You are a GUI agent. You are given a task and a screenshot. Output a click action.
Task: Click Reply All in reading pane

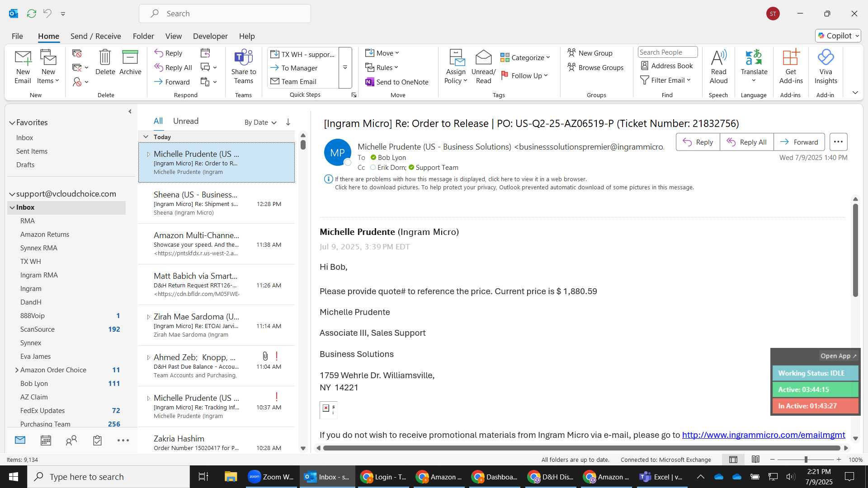click(x=746, y=142)
